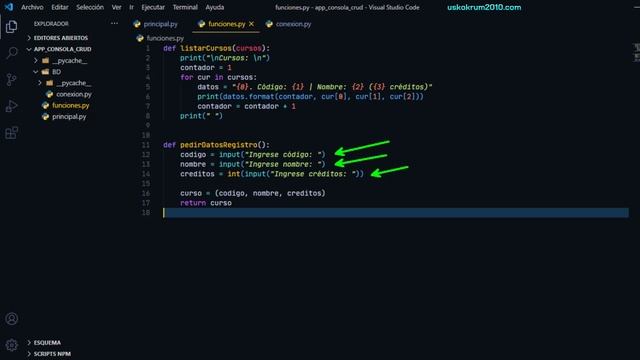This screenshot has height=360, width=640.
Task: Expand the SCRIPTS NPM section
Action: (29, 354)
